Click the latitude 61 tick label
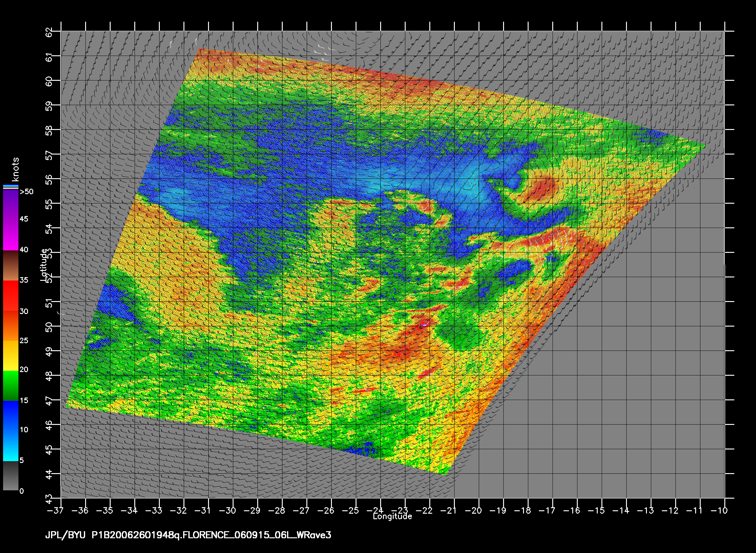 (x=49, y=57)
